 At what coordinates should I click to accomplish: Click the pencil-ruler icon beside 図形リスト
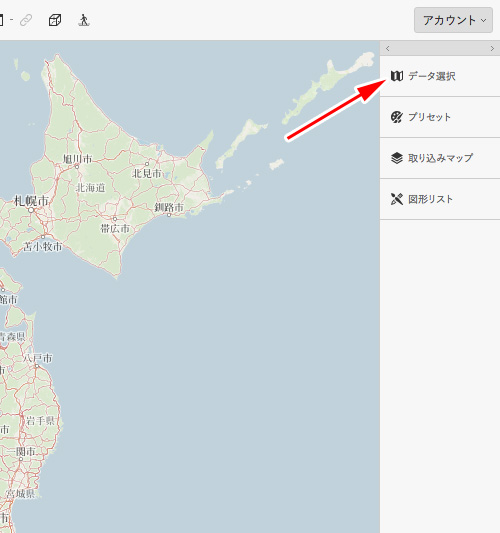(397, 199)
